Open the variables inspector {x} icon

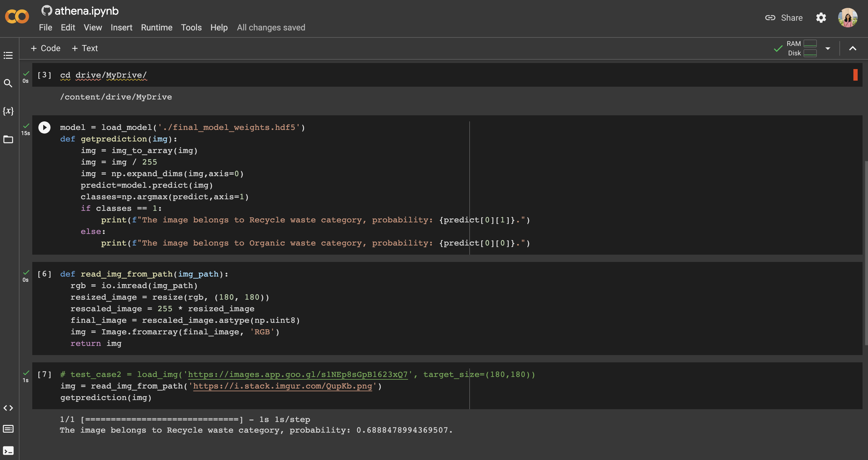click(x=8, y=111)
